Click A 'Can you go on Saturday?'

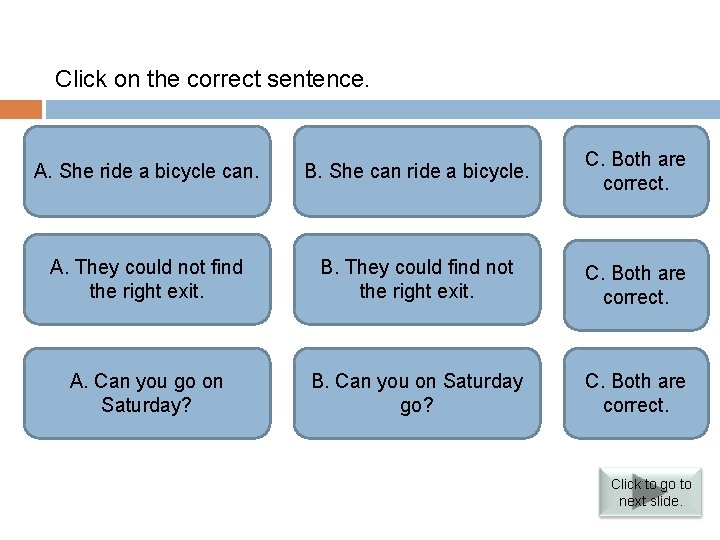(147, 393)
